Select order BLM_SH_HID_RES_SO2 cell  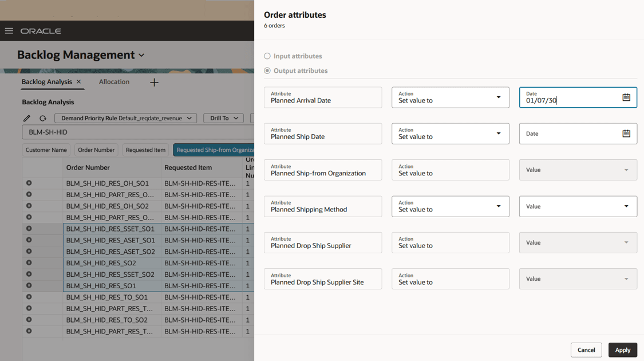coord(112,263)
